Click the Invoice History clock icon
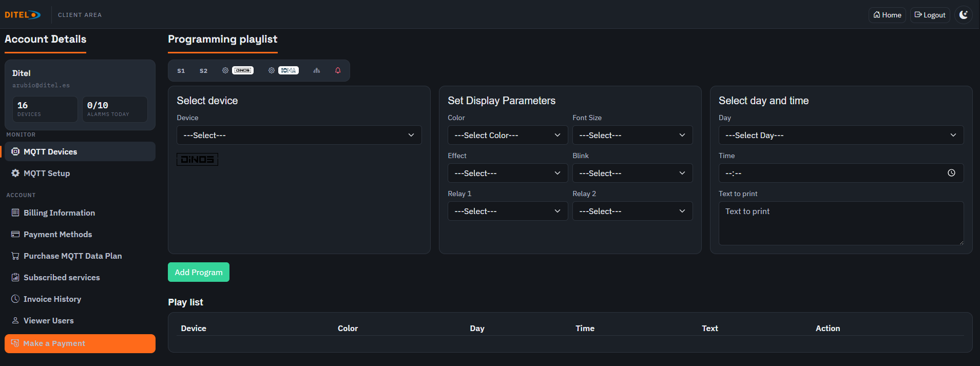This screenshot has width=980, height=366. pos(15,299)
